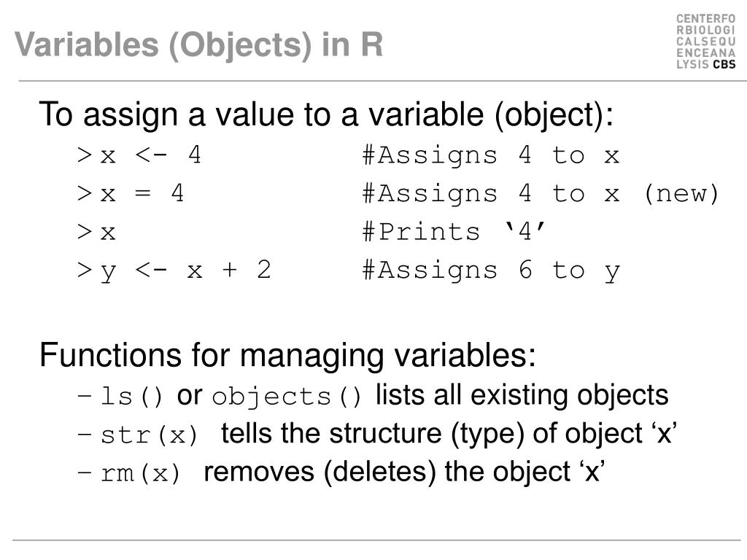747x560 pixels.
Task: Click the code line x <- 4
Action: (139, 155)
